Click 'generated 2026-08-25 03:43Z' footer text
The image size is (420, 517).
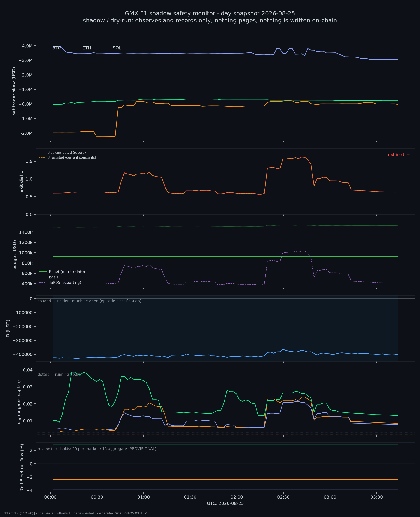[x=122, y=513]
